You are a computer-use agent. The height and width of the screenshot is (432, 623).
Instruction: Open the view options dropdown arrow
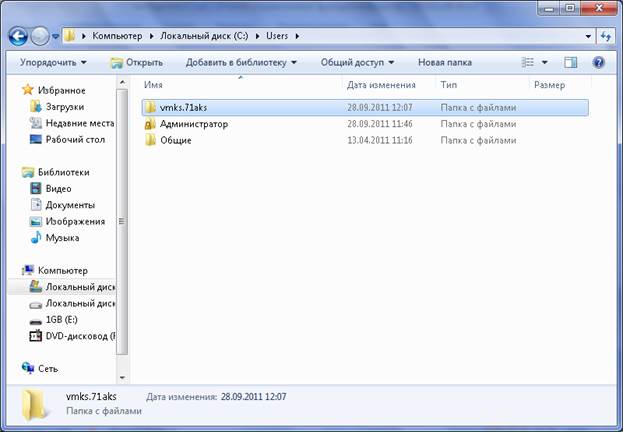click(x=545, y=62)
